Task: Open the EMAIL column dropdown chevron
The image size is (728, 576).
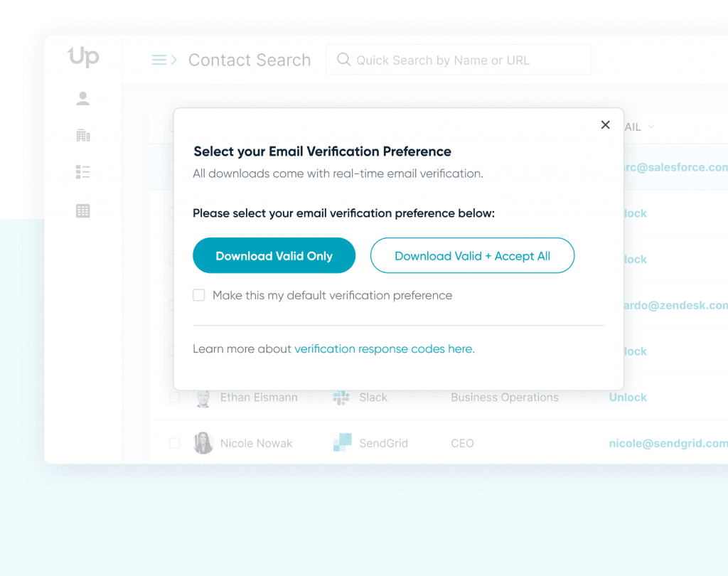Action: (651, 127)
